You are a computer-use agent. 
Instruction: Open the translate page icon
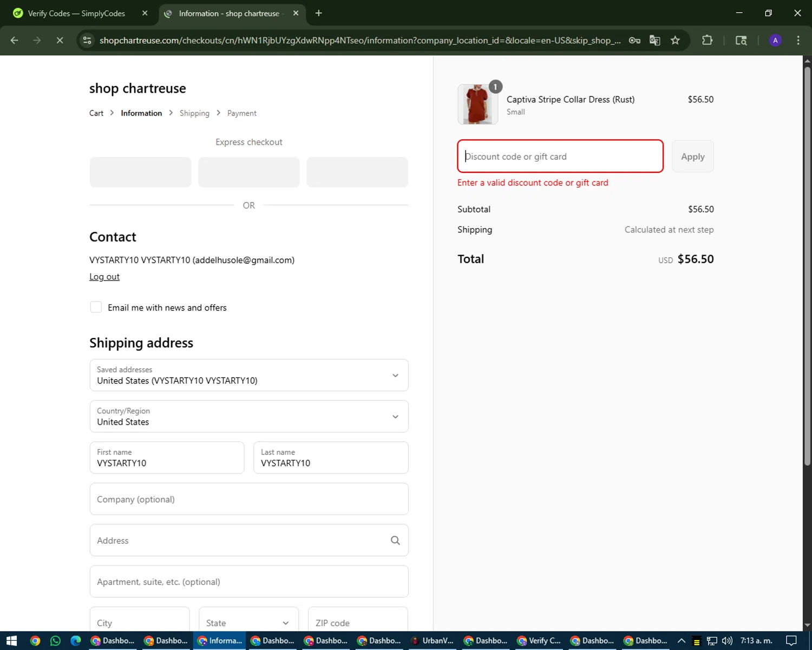click(x=655, y=40)
